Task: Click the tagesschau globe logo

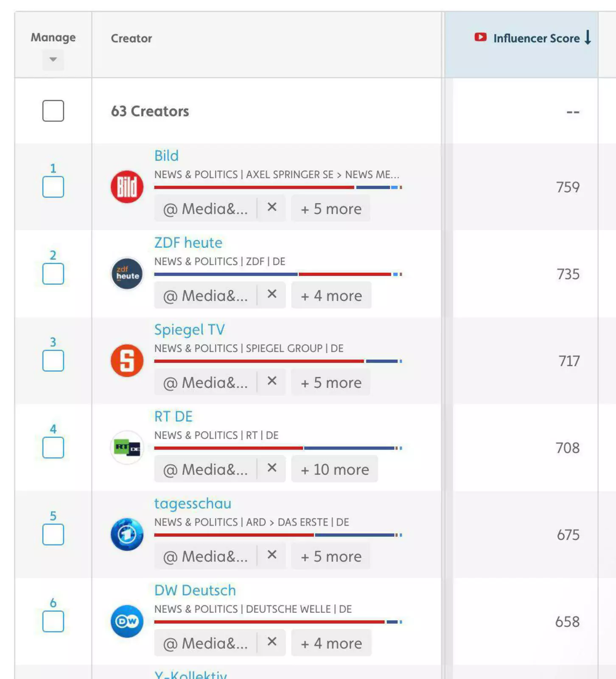Action: (127, 535)
